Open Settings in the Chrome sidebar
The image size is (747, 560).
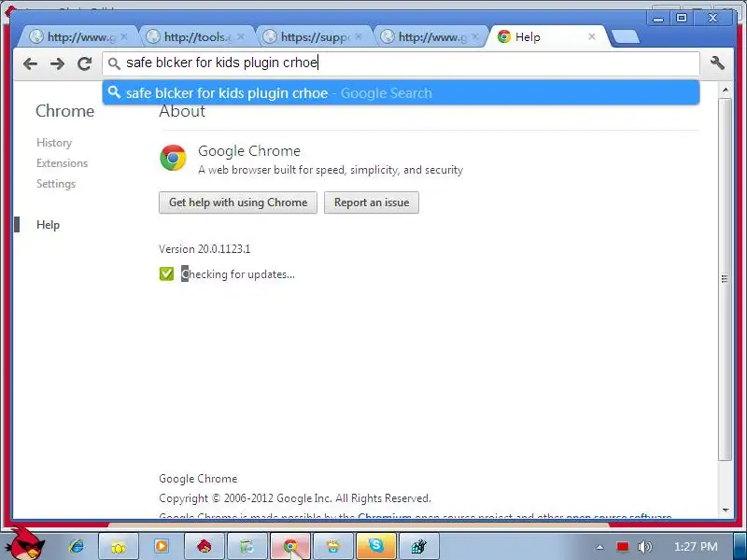(56, 184)
